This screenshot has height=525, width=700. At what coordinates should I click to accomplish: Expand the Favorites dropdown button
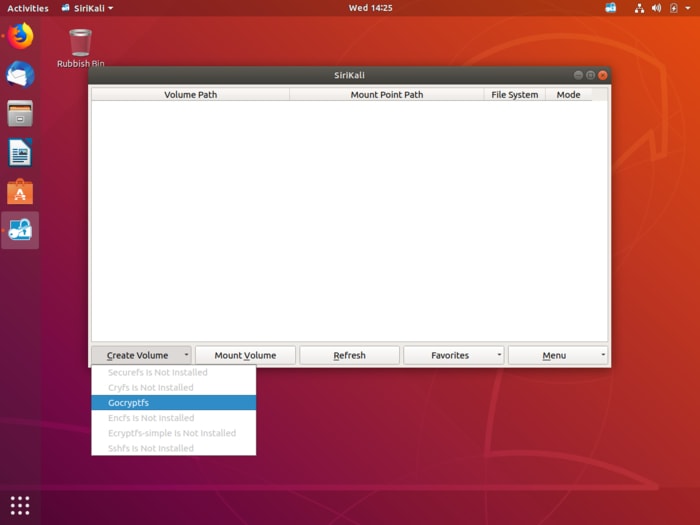tap(454, 355)
